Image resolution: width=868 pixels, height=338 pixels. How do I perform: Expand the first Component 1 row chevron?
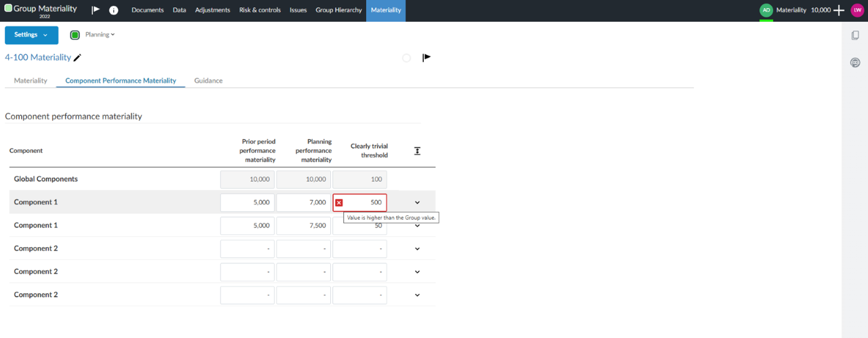pyautogui.click(x=417, y=202)
